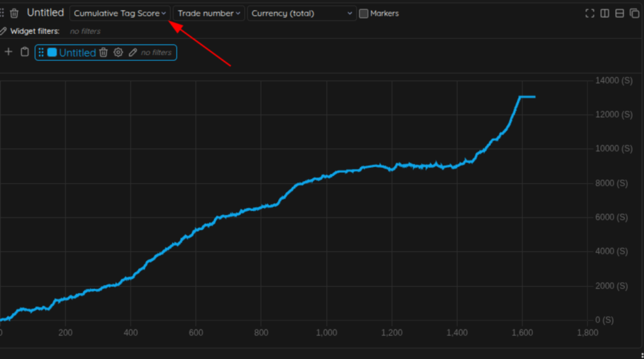Edit widget filters with the pencil icon
This screenshot has height=359, width=644.
(x=3, y=31)
